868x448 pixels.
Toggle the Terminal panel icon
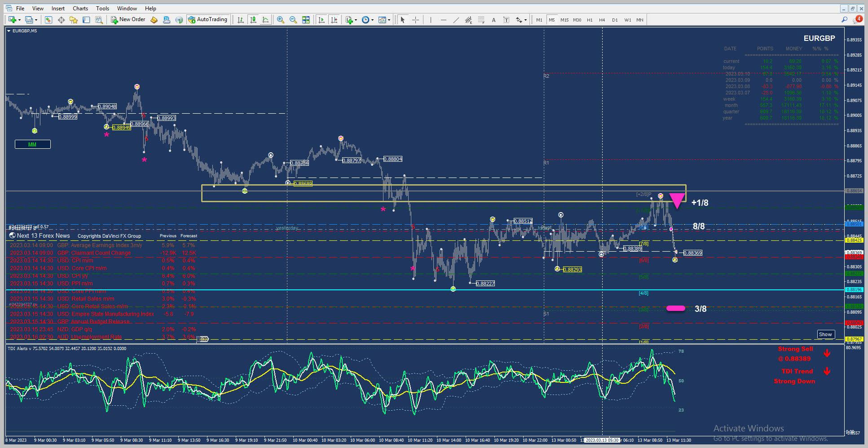pyautogui.click(x=86, y=20)
